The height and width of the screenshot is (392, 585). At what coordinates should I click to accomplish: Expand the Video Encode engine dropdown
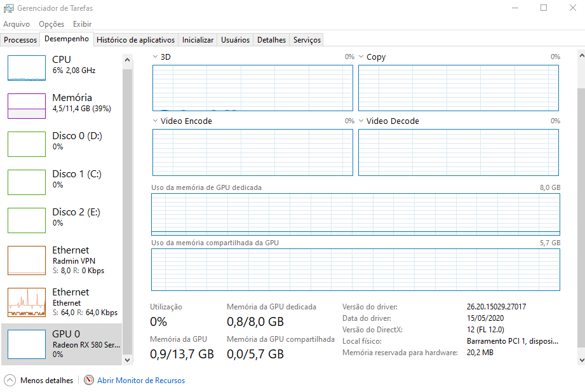point(156,121)
